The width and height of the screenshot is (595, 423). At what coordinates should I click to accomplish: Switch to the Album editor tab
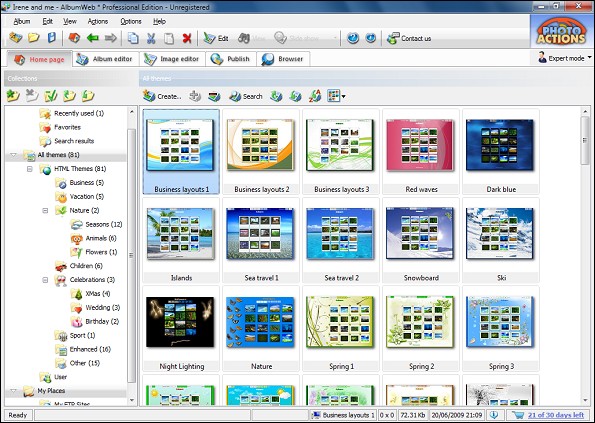tap(105, 59)
